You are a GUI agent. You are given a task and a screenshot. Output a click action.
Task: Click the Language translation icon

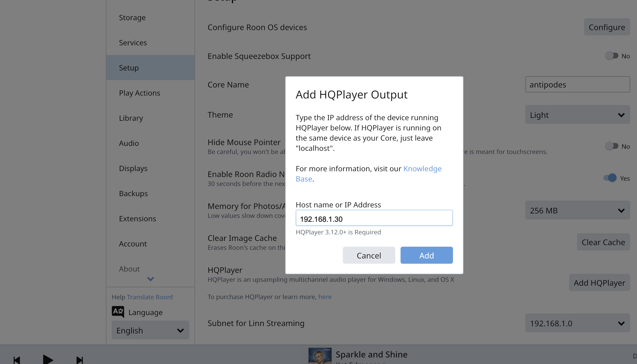click(118, 312)
